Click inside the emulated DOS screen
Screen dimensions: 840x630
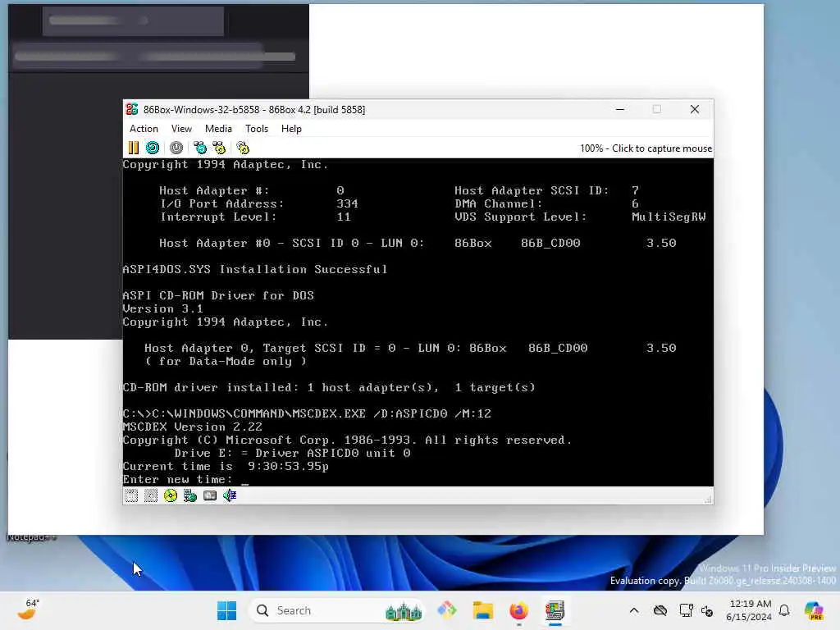418,322
